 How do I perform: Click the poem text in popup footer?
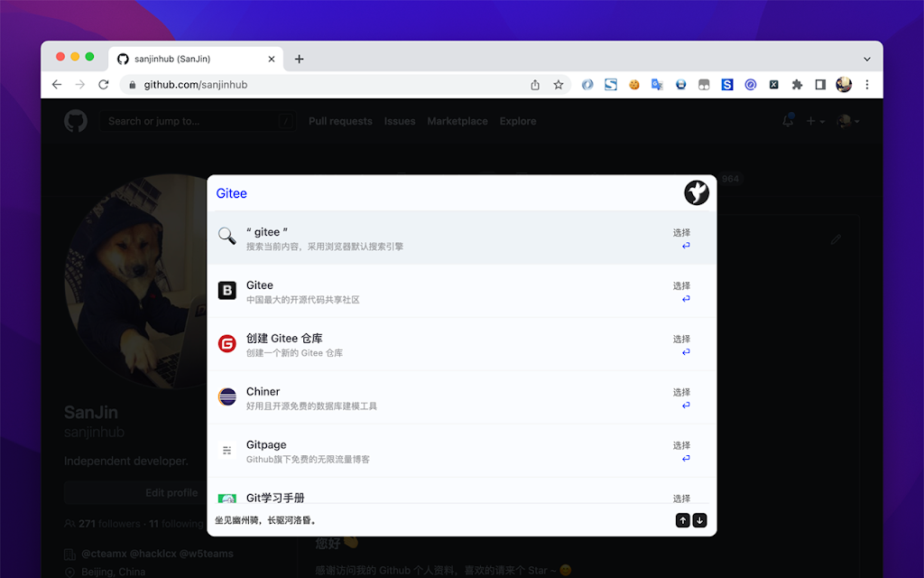point(266,520)
